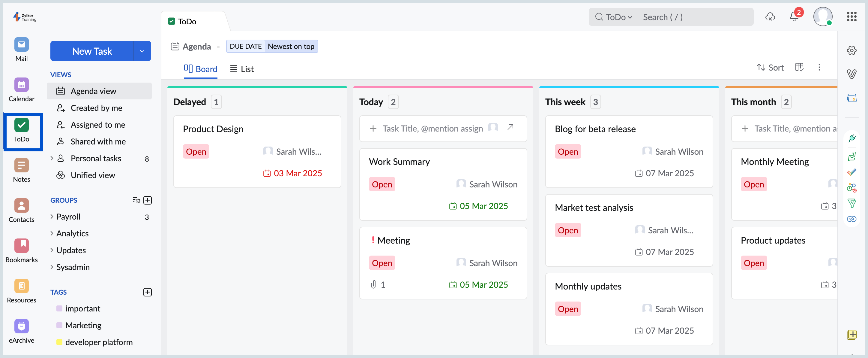The image size is (868, 358).
Task: Expand the Payroll group
Action: pyautogui.click(x=52, y=217)
